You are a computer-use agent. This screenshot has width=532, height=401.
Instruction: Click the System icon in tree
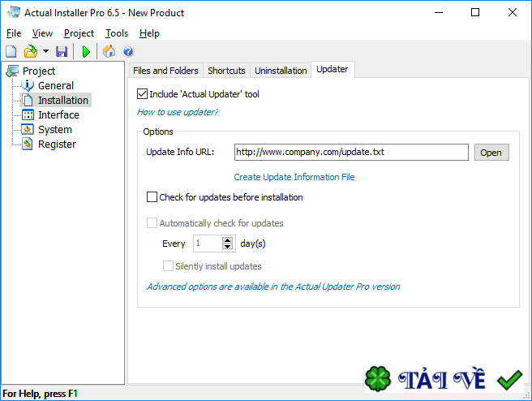pos(28,129)
